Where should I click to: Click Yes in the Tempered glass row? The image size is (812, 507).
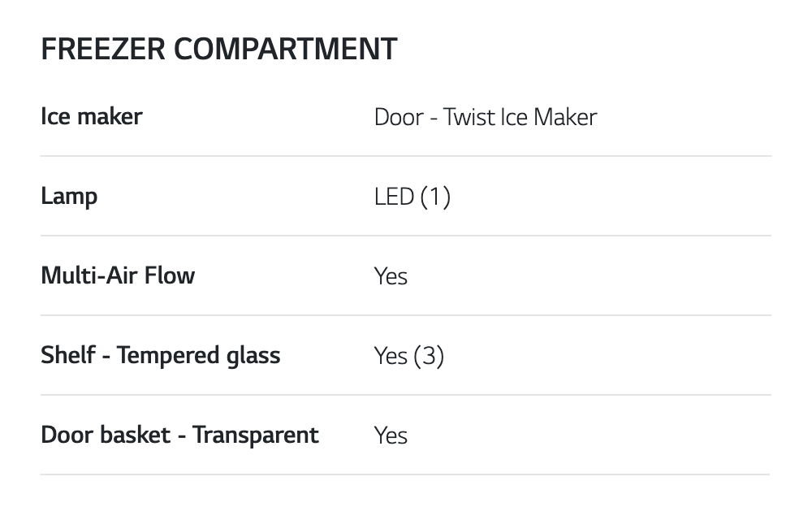(391, 356)
